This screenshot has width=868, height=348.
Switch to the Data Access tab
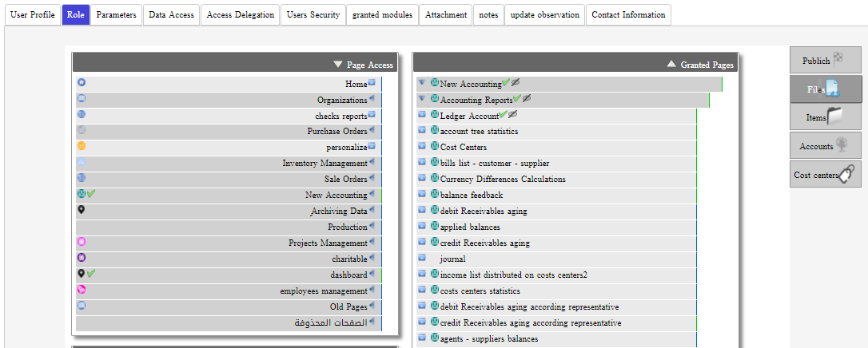click(171, 14)
